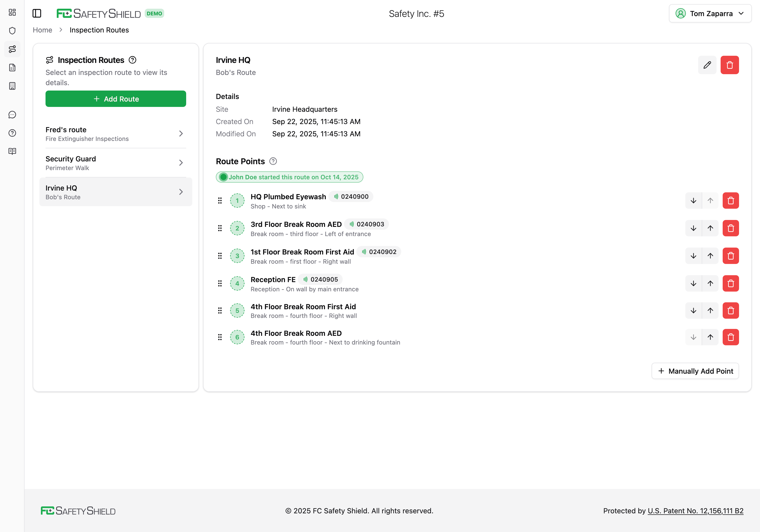Open the U.S. Patent No. link
Image resolution: width=760 pixels, height=532 pixels.
tap(695, 511)
